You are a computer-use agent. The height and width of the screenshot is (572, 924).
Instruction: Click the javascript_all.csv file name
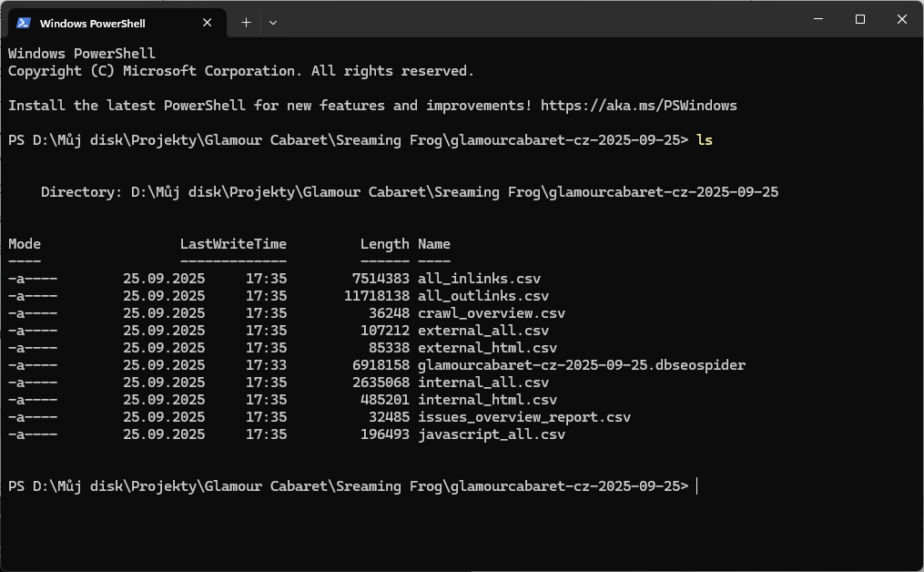491,434
